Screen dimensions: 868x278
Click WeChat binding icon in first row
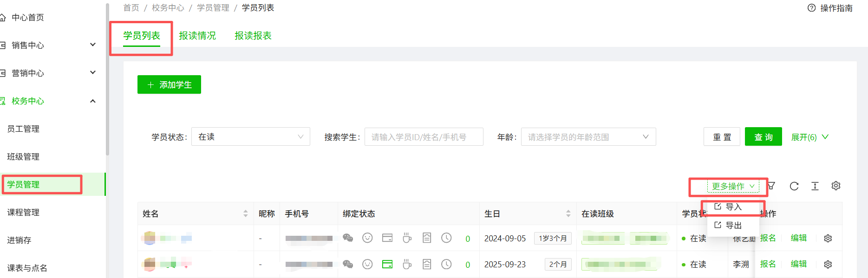[x=348, y=238]
